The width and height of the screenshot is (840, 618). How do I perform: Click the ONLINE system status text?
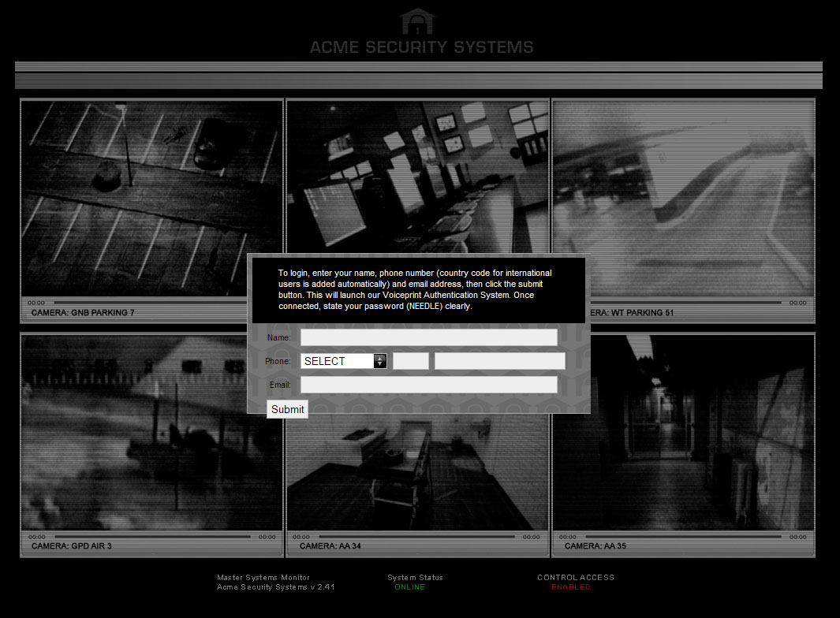point(410,587)
